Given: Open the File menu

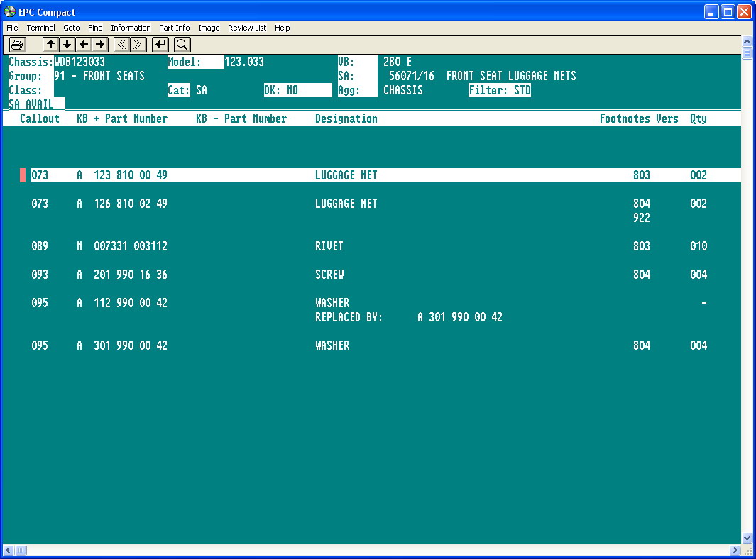Looking at the screenshot, I should [12, 28].
